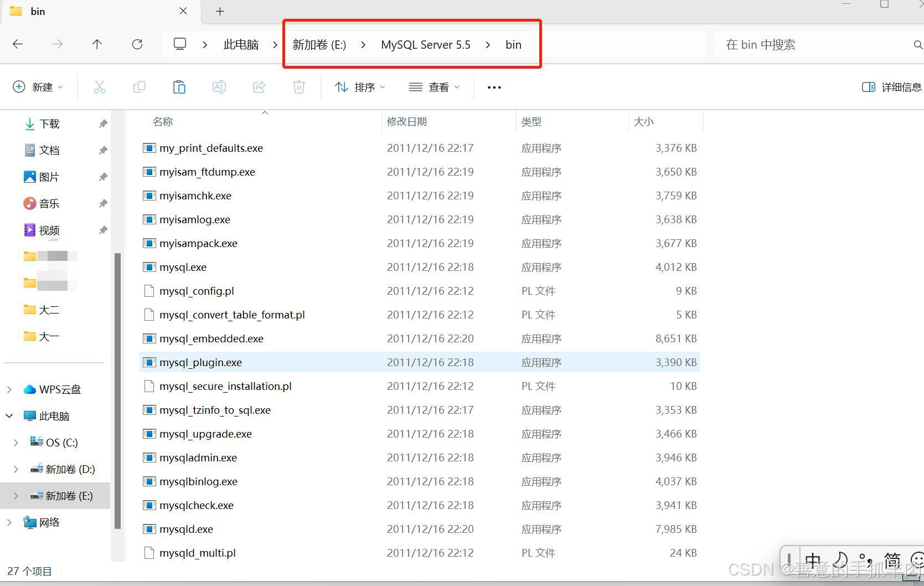Expand 新加卷 (D:) drive node
The height and width of the screenshot is (586, 924).
(x=16, y=469)
